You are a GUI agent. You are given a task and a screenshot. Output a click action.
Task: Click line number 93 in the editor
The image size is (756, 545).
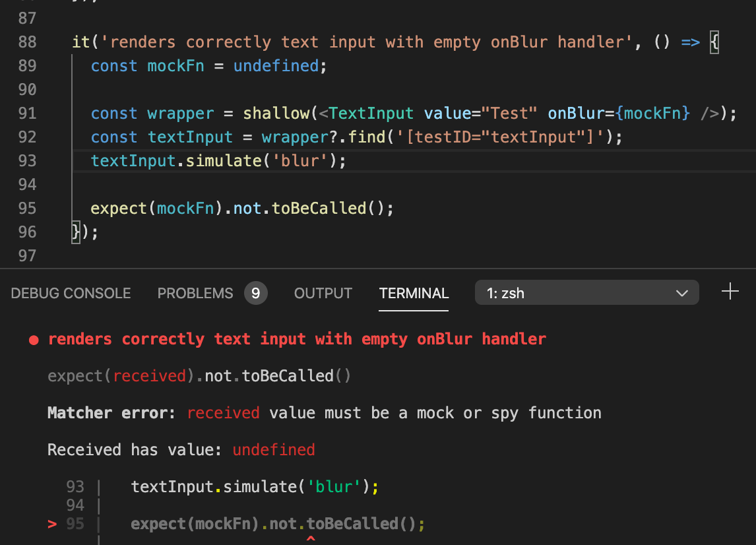[27, 160]
